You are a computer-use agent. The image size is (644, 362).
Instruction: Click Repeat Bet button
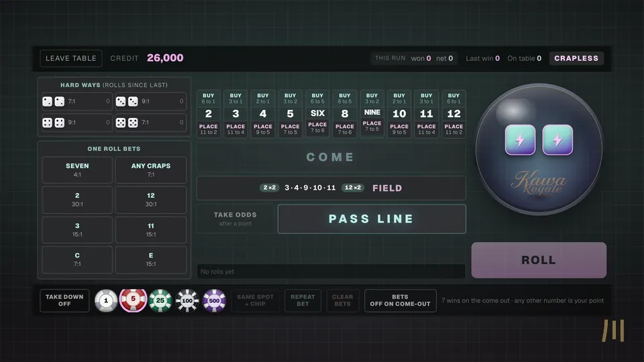tap(303, 300)
